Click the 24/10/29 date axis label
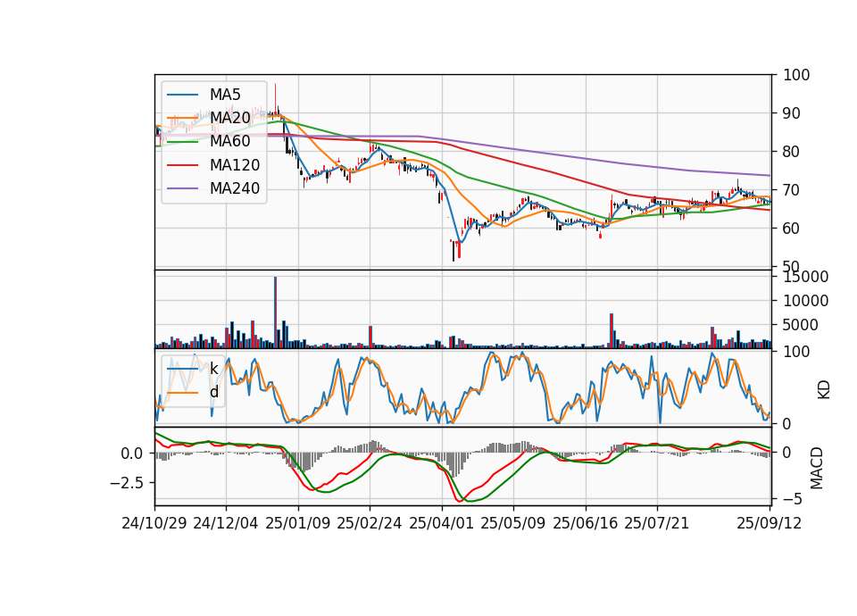This screenshot has width=857, height=616. click(x=154, y=524)
